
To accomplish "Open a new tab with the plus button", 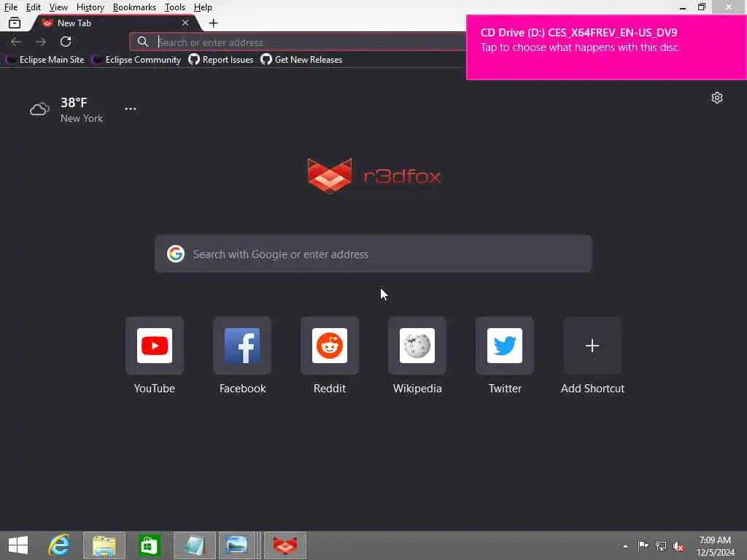I will coord(214,23).
